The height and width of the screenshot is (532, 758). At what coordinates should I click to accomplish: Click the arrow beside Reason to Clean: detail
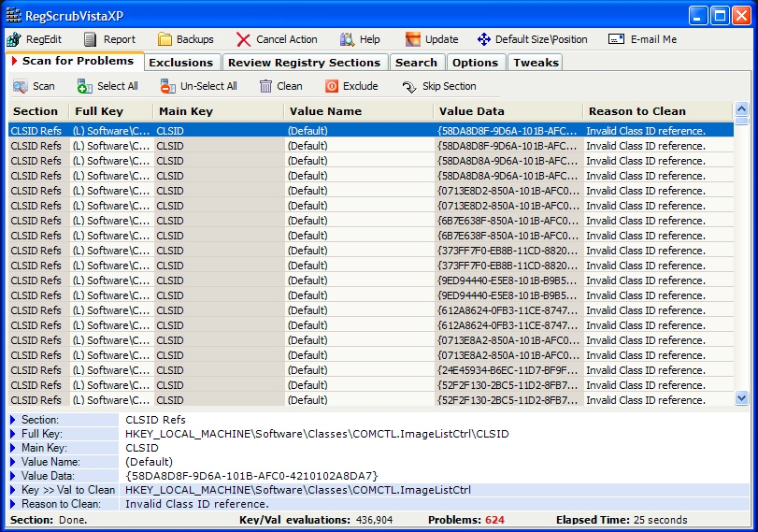click(13, 504)
